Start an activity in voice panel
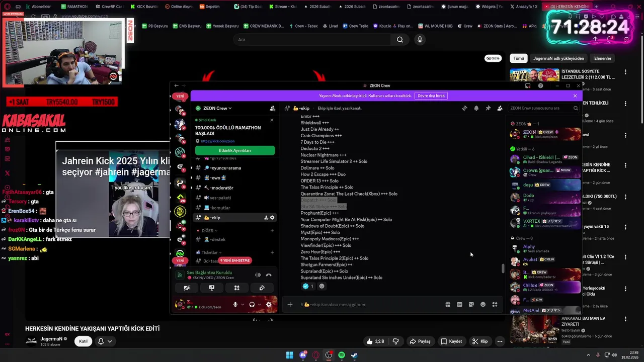 (x=237, y=288)
